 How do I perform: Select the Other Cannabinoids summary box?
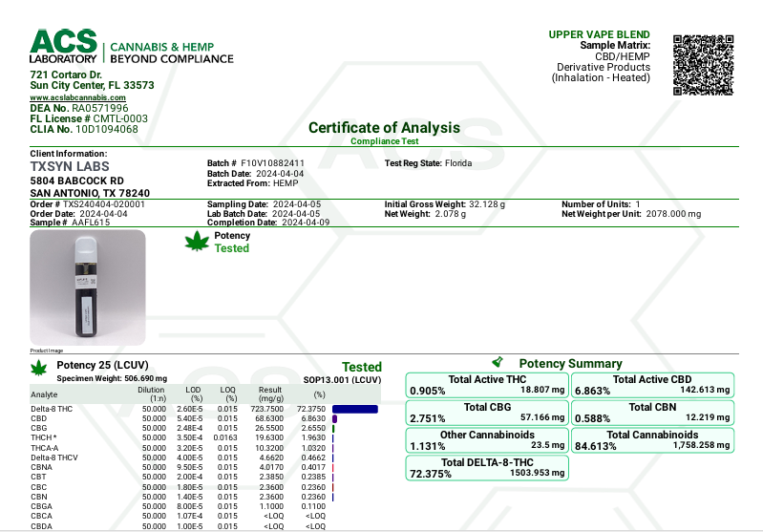click(x=487, y=440)
